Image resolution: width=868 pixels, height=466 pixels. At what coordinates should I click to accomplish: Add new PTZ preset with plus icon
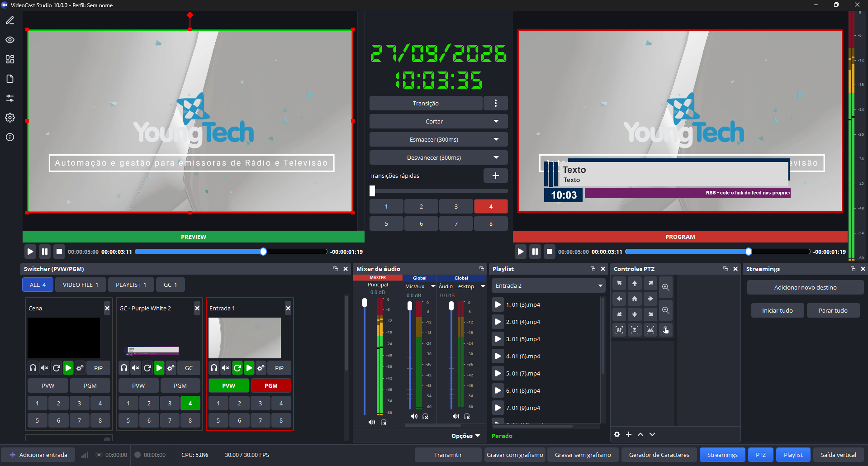tap(629, 434)
